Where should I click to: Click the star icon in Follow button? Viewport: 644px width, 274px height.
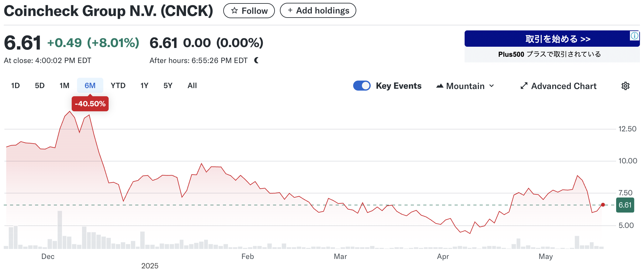click(234, 11)
